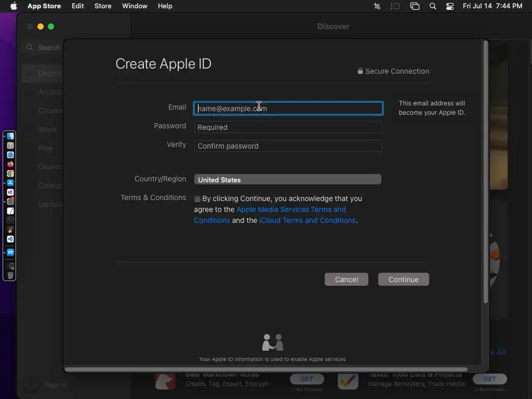The width and height of the screenshot is (532, 399).
Task: Click Sign In in App Store sidebar
Action: [56, 384]
